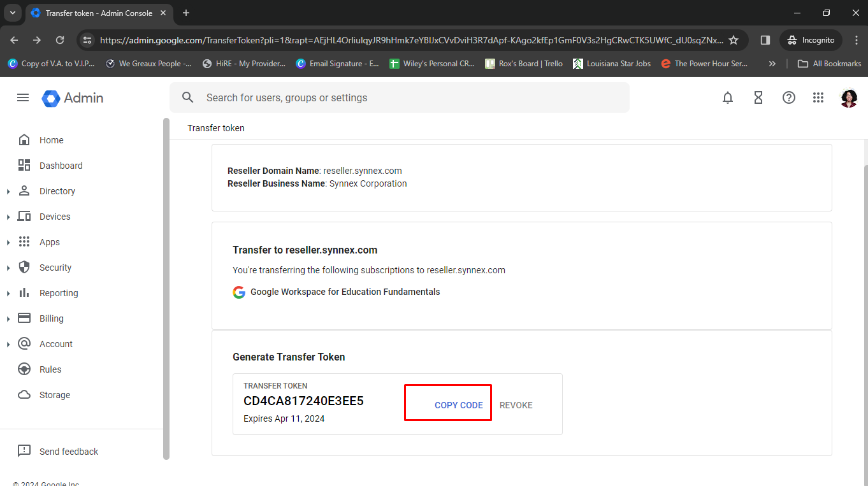
Task: Open the Google apps grid
Action: coord(818,97)
